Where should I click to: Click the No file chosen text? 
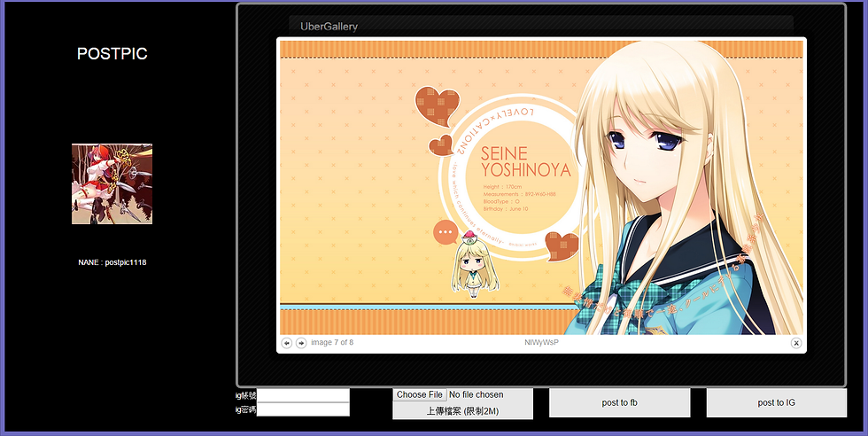[x=477, y=394]
